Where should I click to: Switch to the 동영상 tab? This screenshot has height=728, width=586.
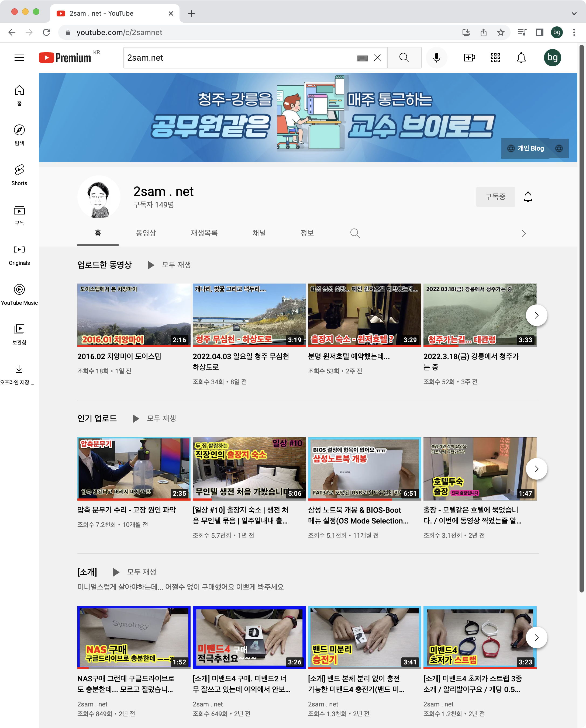[x=146, y=233]
